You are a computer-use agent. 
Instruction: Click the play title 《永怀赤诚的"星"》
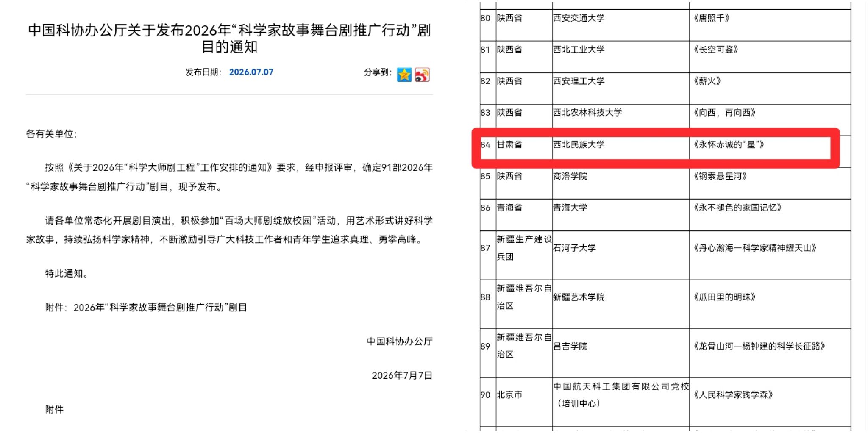tap(729, 145)
